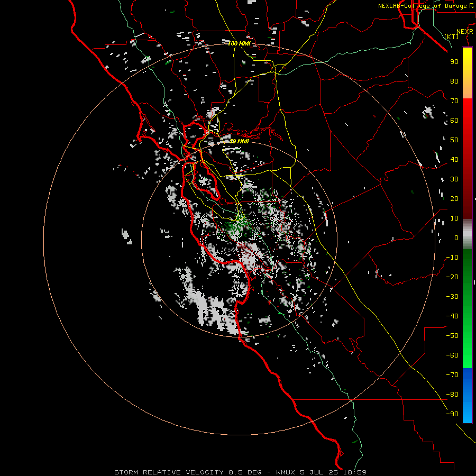This screenshot has width=476, height=476.
Task: Click the "KMUX" radar site identifier
Action: click(x=286, y=472)
